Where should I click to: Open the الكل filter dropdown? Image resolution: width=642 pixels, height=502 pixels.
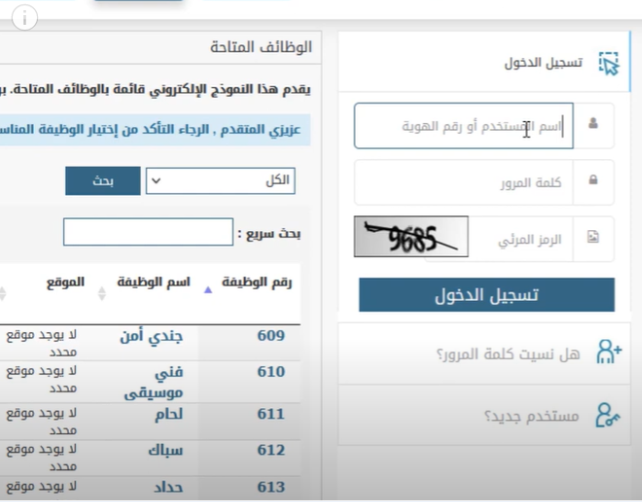(x=220, y=181)
